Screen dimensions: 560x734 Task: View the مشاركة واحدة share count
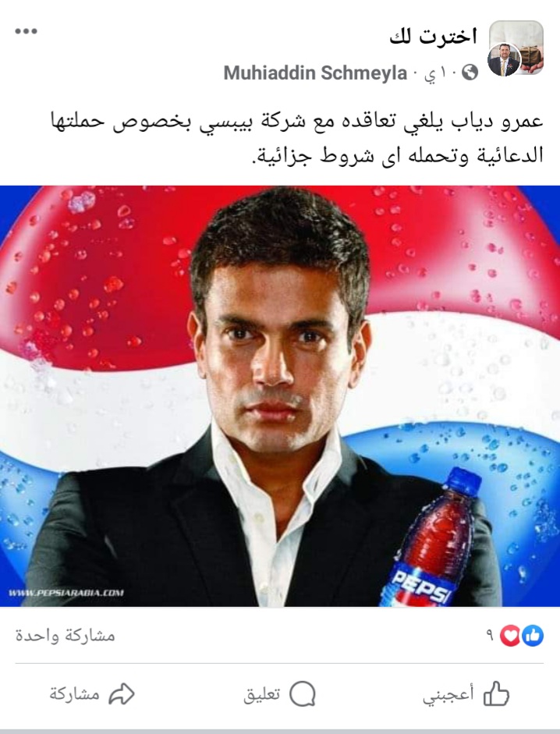65,635
